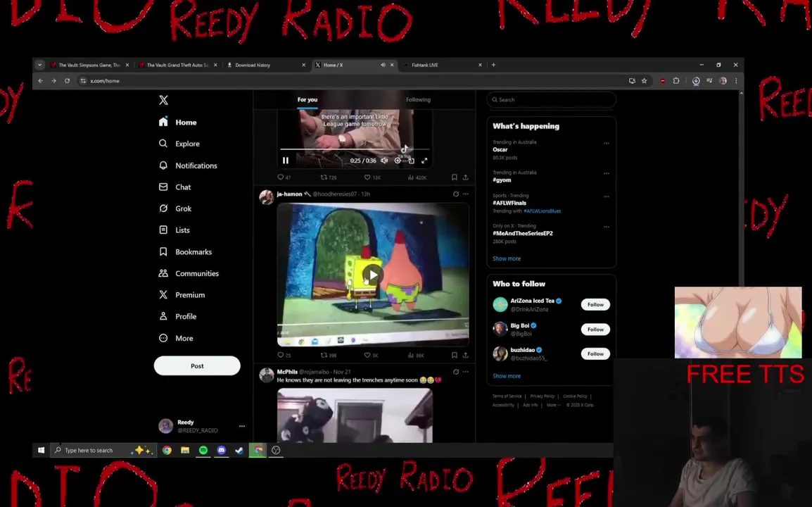Open options for #MeAndTheeSeriesEP2 trend
Image resolution: width=812 pixels, height=507 pixels.
click(x=606, y=227)
